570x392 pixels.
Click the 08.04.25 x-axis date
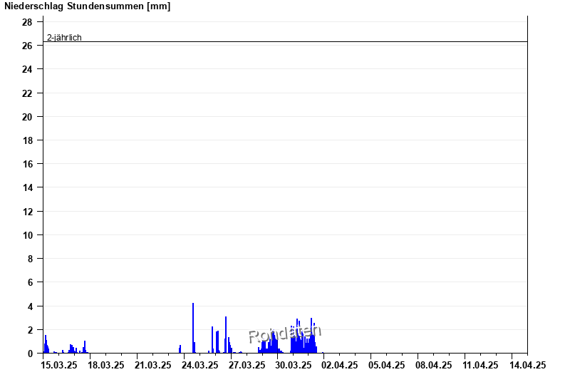tap(434, 365)
